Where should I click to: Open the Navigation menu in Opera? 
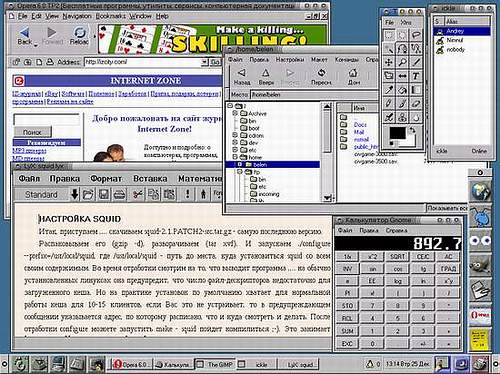pos(77,16)
